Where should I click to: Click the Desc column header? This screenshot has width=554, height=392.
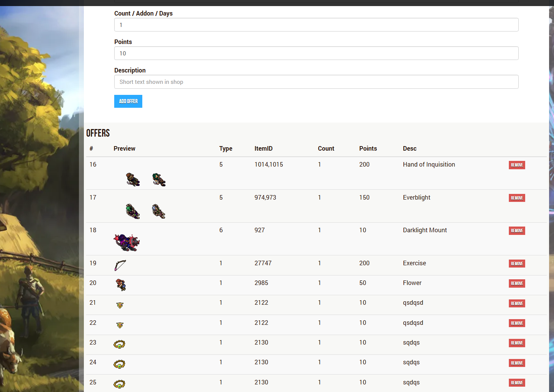410,148
